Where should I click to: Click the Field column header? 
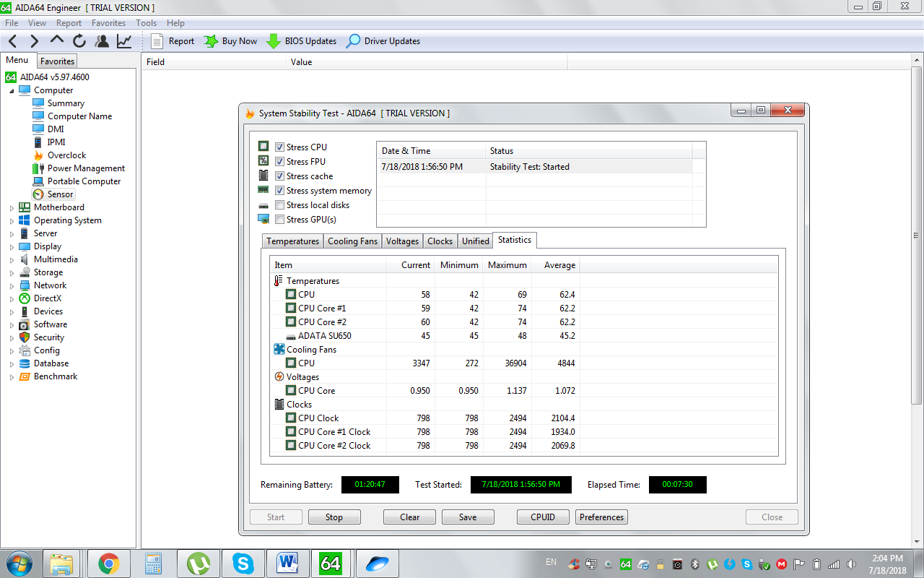214,62
